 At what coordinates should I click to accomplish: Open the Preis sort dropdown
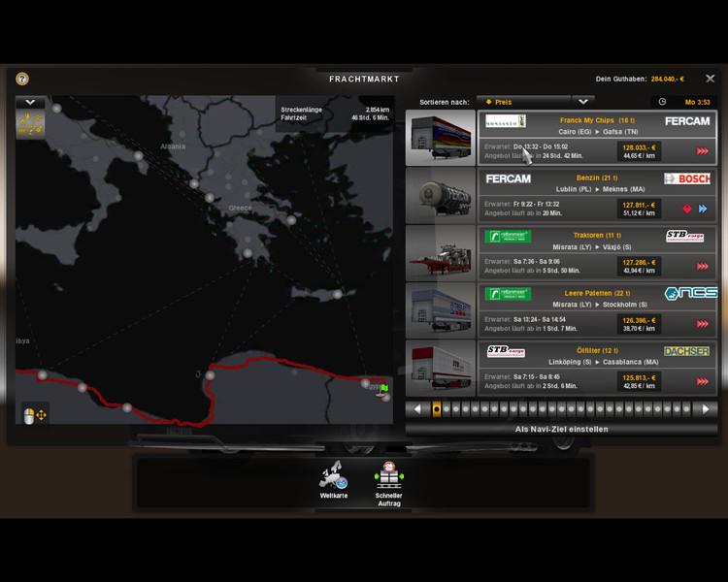coord(522,101)
